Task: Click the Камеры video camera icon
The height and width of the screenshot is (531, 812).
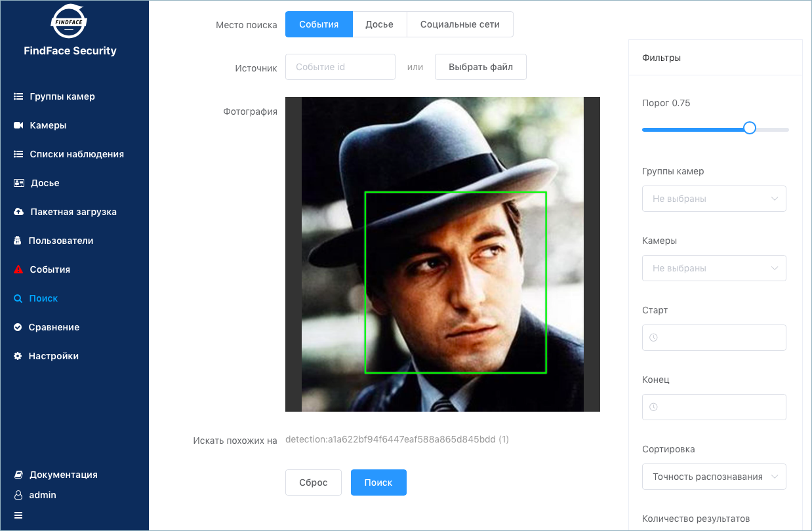Action: [x=18, y=125]
